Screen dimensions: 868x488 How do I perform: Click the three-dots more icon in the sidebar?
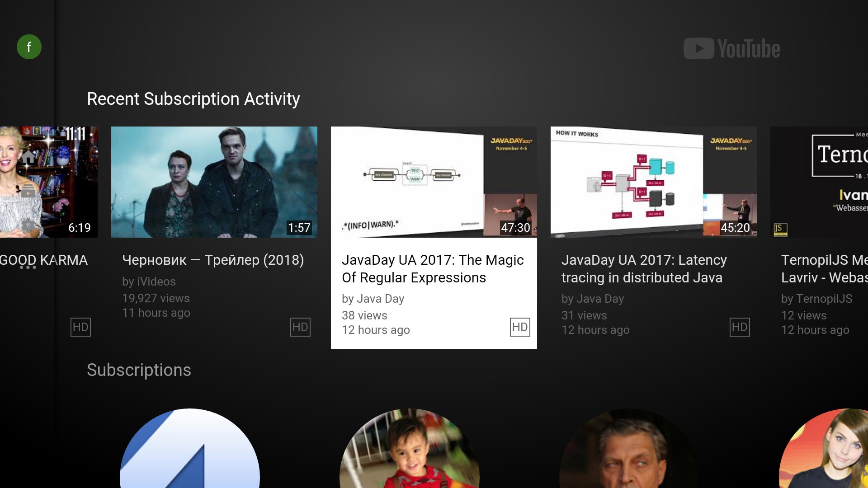28,267
